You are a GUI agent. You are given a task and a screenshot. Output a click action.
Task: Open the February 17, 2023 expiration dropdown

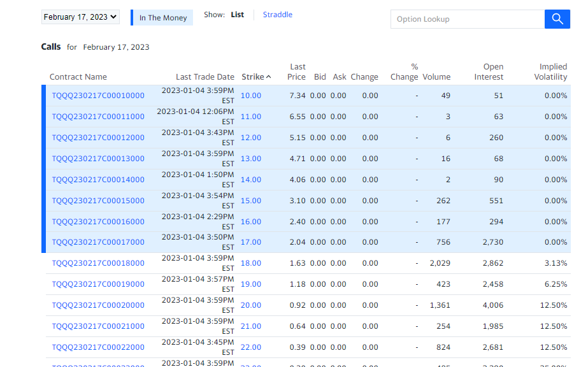pos(80,17)
